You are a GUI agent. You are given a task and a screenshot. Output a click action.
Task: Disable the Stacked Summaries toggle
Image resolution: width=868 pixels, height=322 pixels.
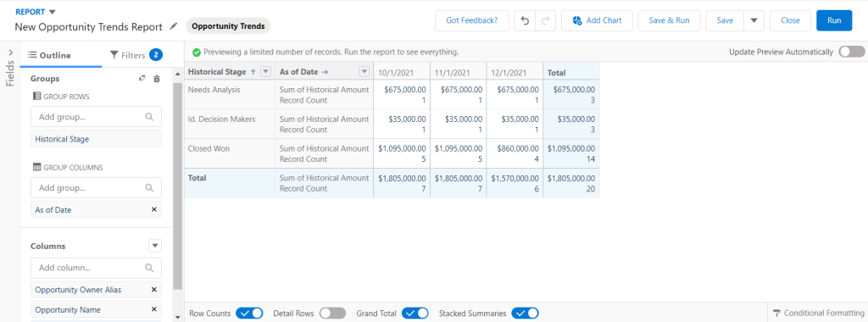525,314
